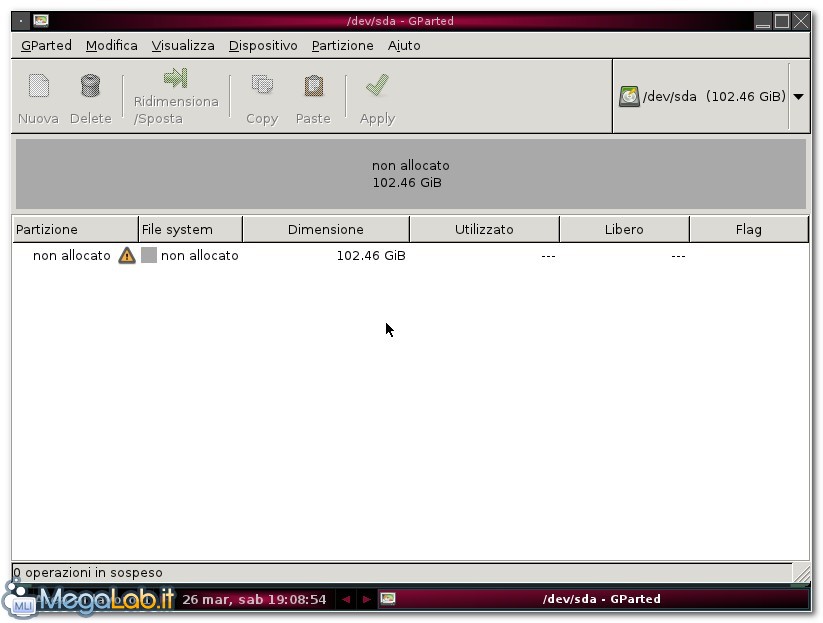Click the GParted icon in the bottom taskbar
Screen dimensions: 823x623
coord(388,599)
